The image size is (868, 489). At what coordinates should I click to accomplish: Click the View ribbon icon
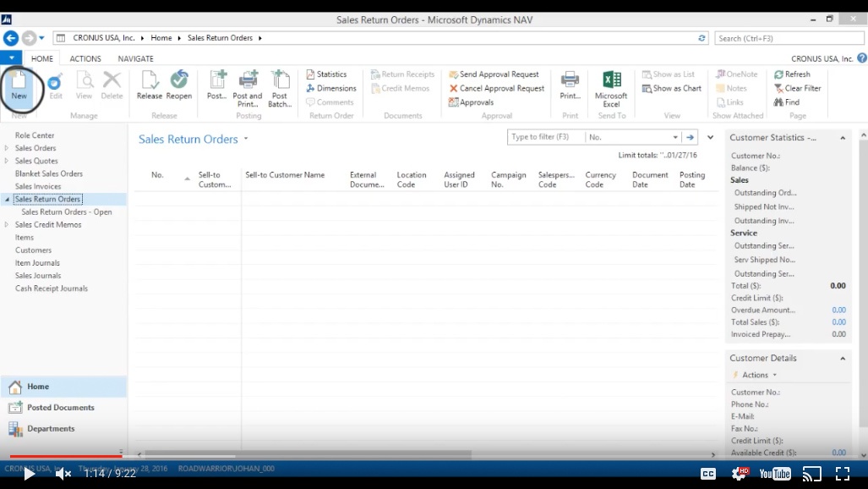[x=85, y=85]
